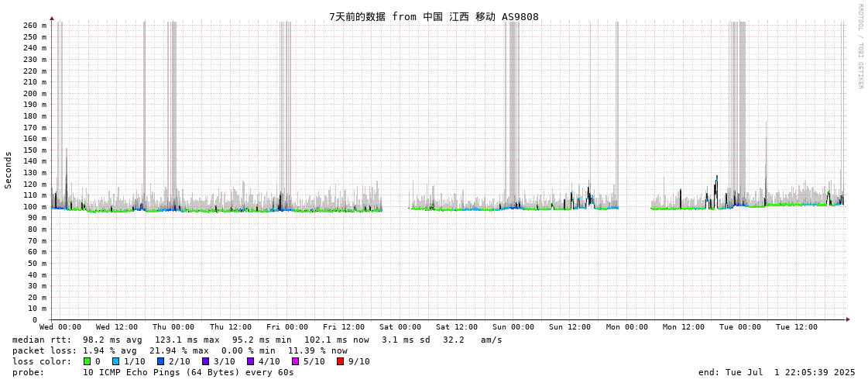The image size is (868, 383).
Task: Click the 'Mon 12:00' x-axis label
Action: click(684, 328)
